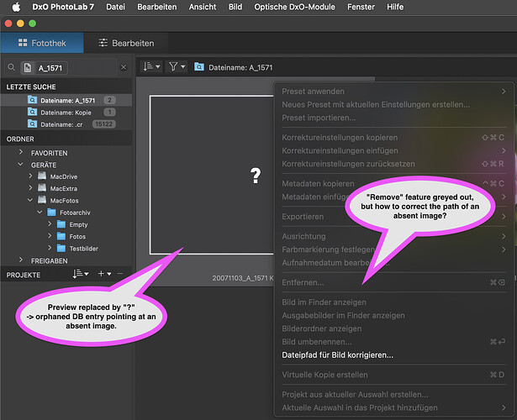
Task: Open the projects sort icon
Action: 80,274
